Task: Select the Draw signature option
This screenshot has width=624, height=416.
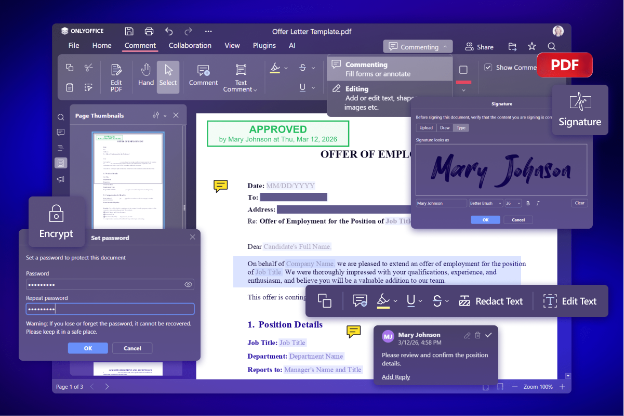Action: 445,128
